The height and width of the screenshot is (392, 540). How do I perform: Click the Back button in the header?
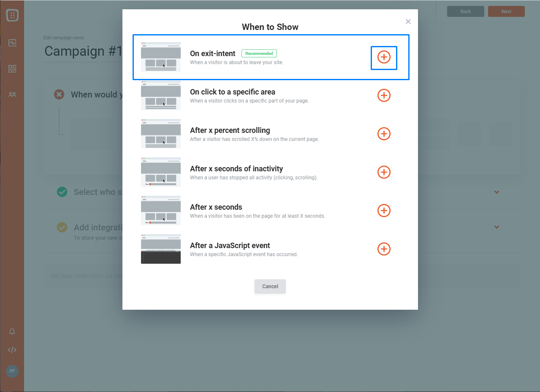click(x=466, y=11)
